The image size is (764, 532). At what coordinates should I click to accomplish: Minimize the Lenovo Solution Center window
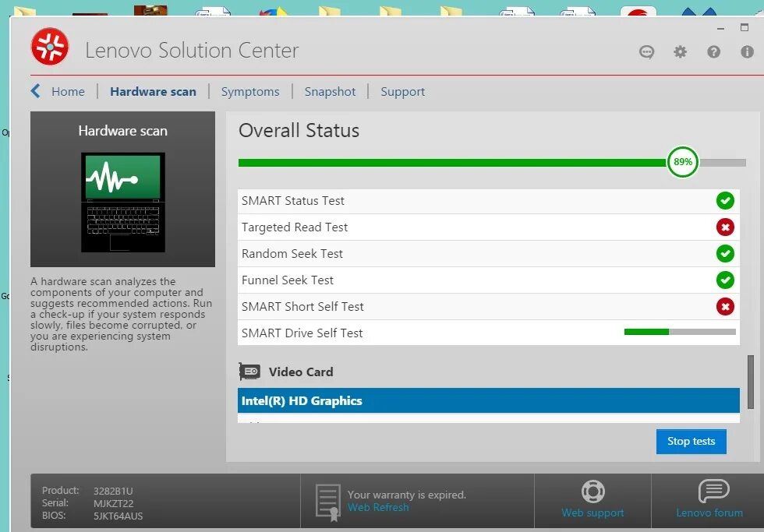pos(720,29)
